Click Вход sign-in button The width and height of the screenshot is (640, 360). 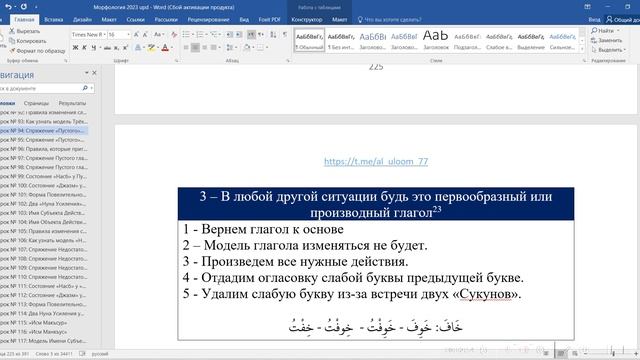[594, 20]
